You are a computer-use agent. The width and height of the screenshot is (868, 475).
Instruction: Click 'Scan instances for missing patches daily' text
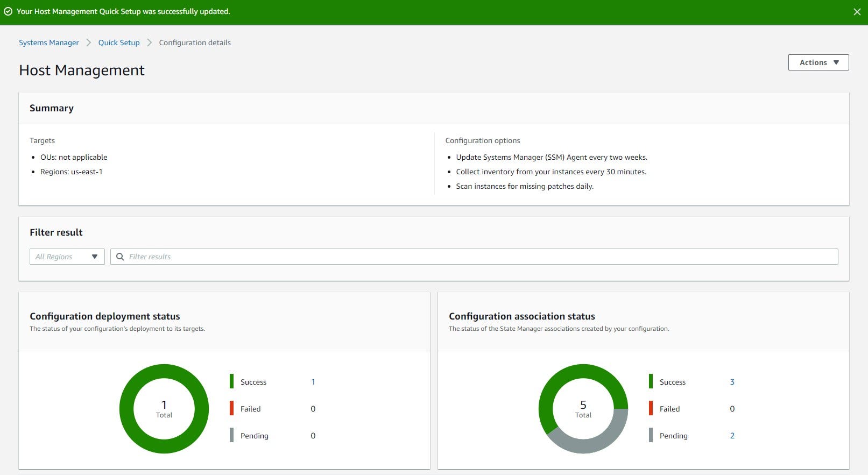tap(525, 186)
